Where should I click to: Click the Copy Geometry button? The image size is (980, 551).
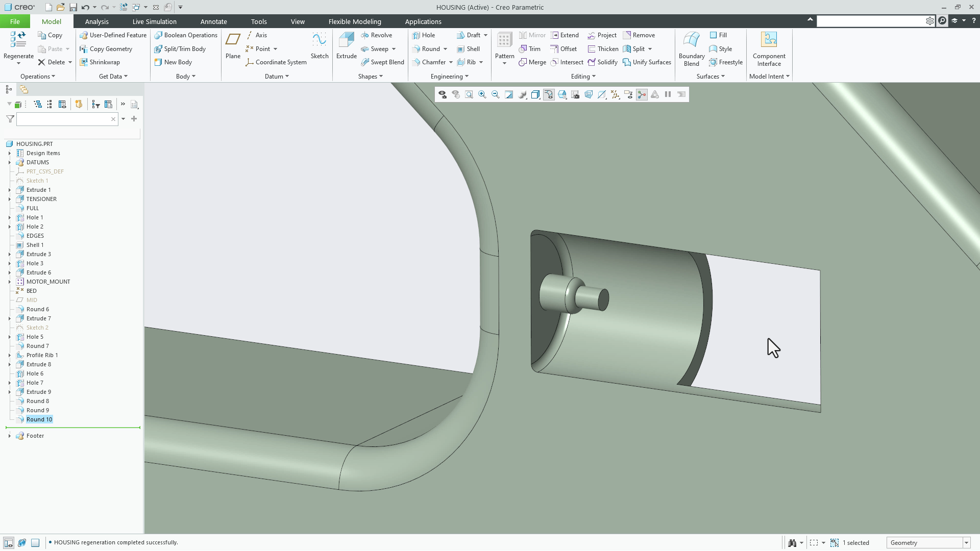[106, 49]
